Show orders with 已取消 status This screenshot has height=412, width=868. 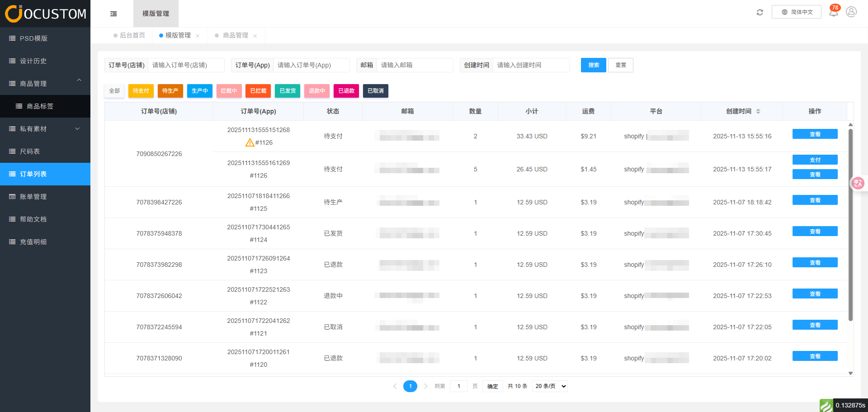click(x=375, y=91)
